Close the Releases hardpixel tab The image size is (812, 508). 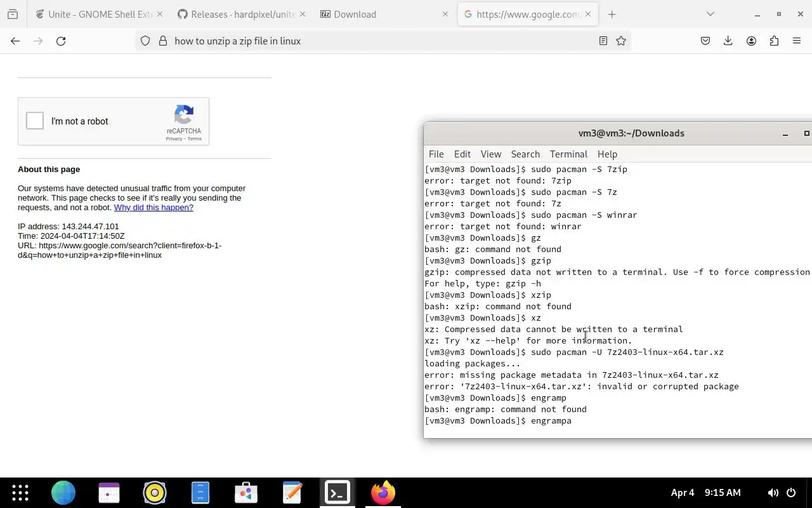click(x=301, y=14)
